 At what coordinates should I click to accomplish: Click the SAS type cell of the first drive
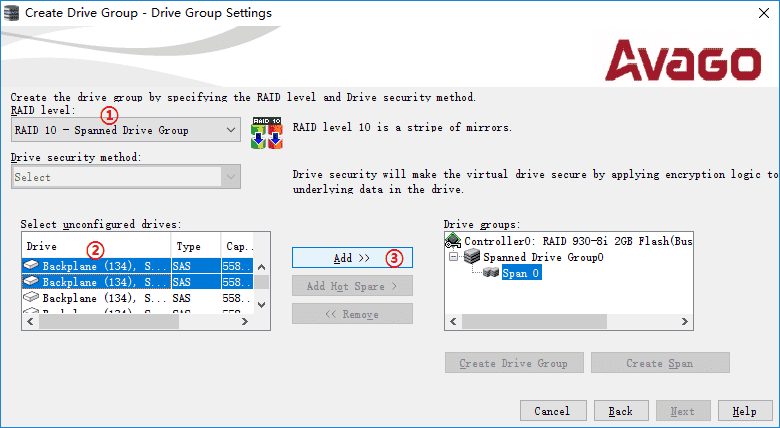point(196,266)
